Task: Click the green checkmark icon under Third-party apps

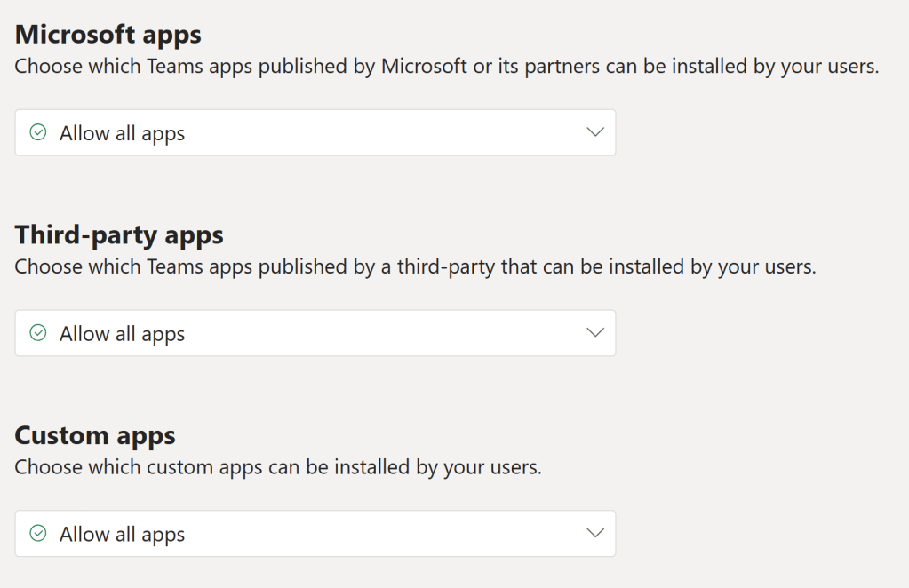Action: point(37,333)
